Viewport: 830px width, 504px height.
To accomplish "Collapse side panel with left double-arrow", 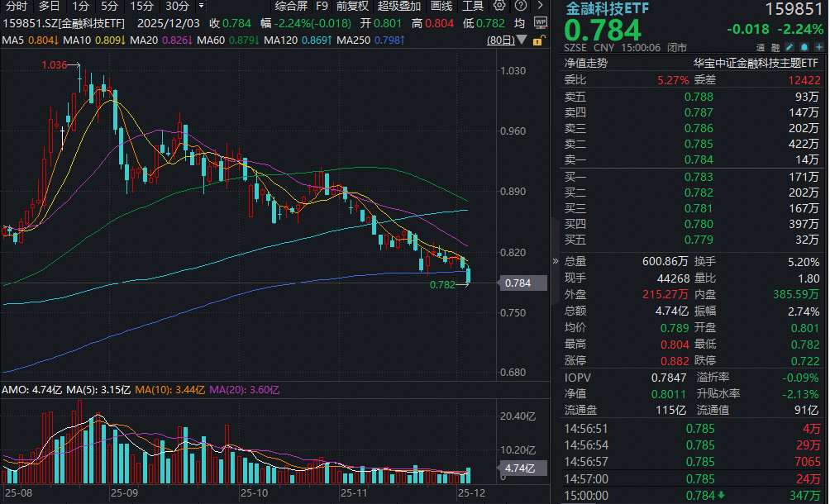I will coord(555,260).
